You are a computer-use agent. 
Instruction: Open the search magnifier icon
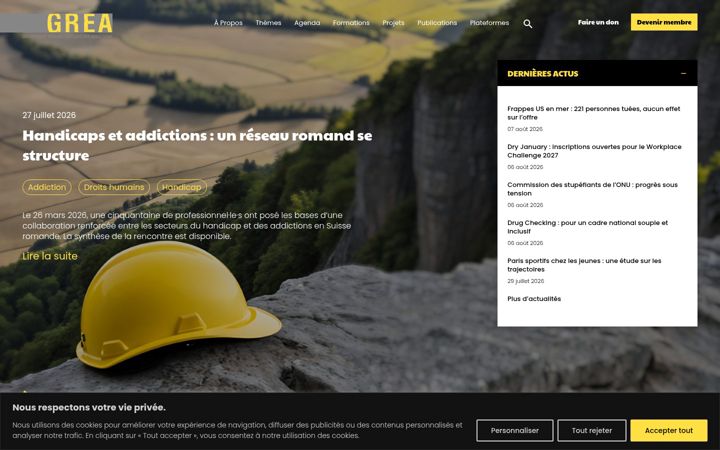click(528, 23)
